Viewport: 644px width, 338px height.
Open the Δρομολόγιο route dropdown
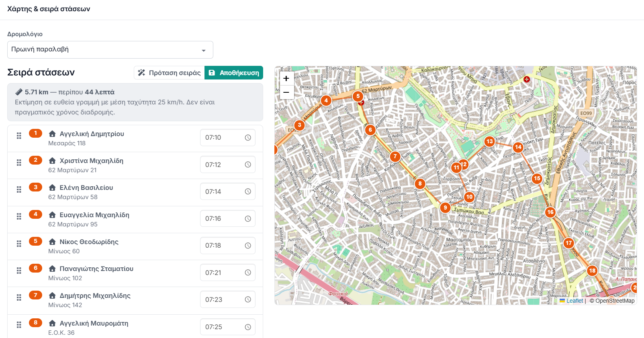point(110,50)
